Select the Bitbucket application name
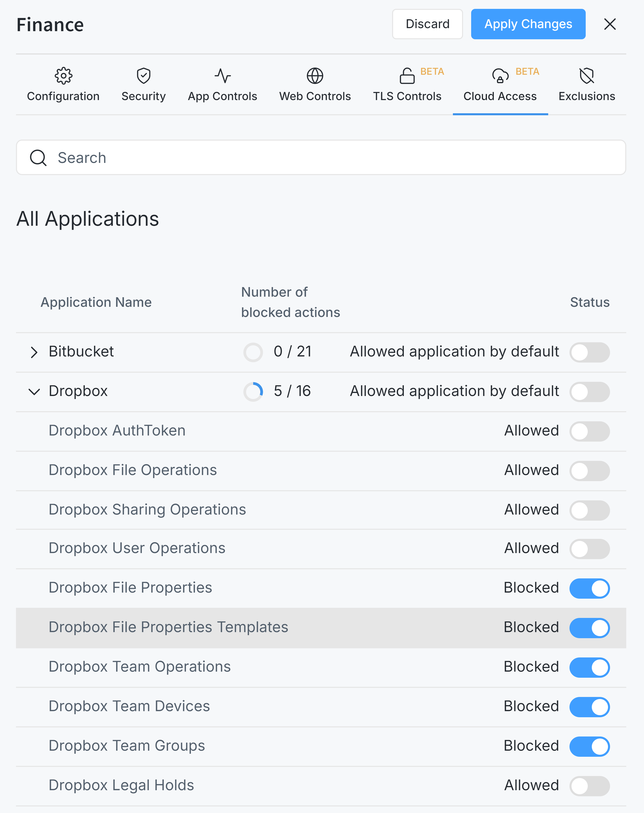 81,352
